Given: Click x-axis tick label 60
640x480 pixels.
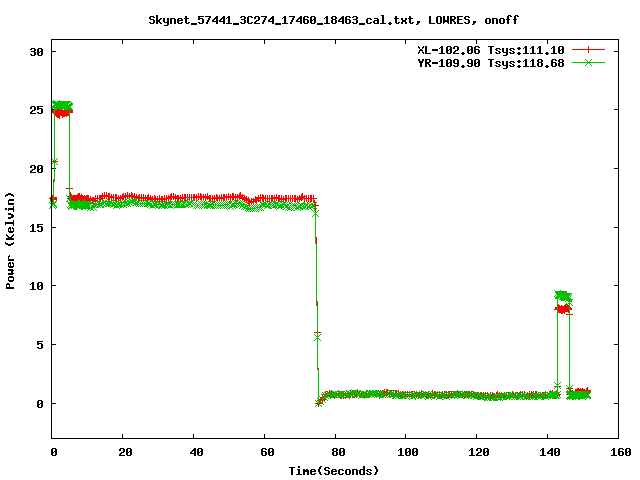Looking at the screenshot, I should (x=267, y=452).
